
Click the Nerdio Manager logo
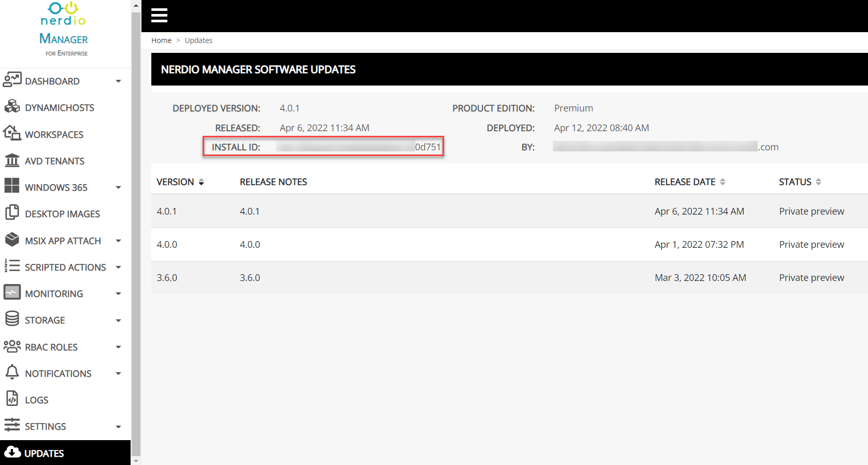pos(64,29)
